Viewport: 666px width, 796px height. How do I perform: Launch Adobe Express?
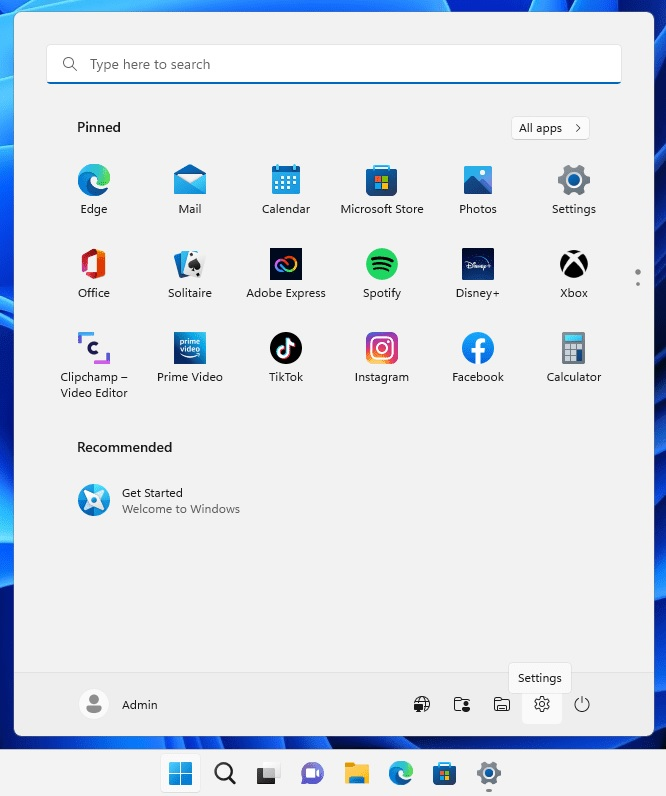click(286, 273)
